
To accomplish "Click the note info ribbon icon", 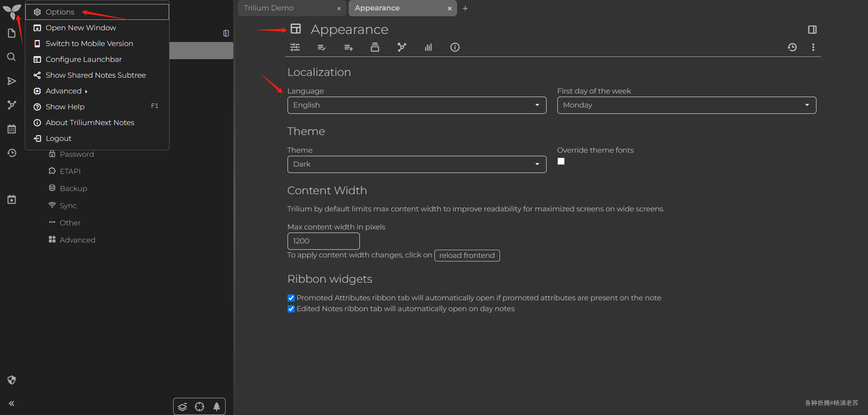I will 455,47.
